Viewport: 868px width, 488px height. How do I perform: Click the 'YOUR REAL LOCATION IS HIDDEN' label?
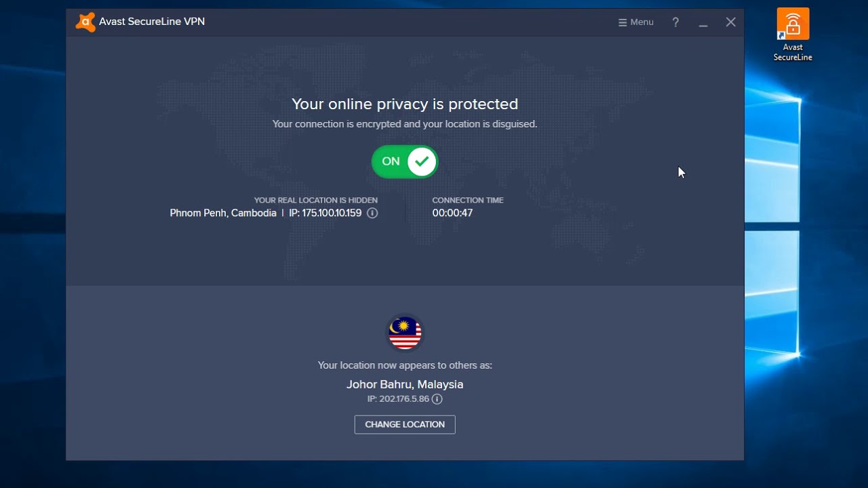click(316, 200)
